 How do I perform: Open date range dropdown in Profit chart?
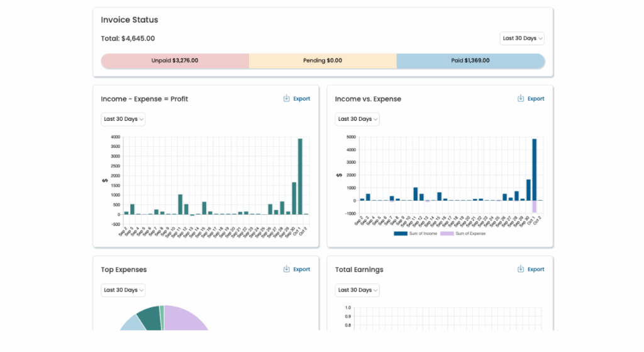tap(123, 119)
